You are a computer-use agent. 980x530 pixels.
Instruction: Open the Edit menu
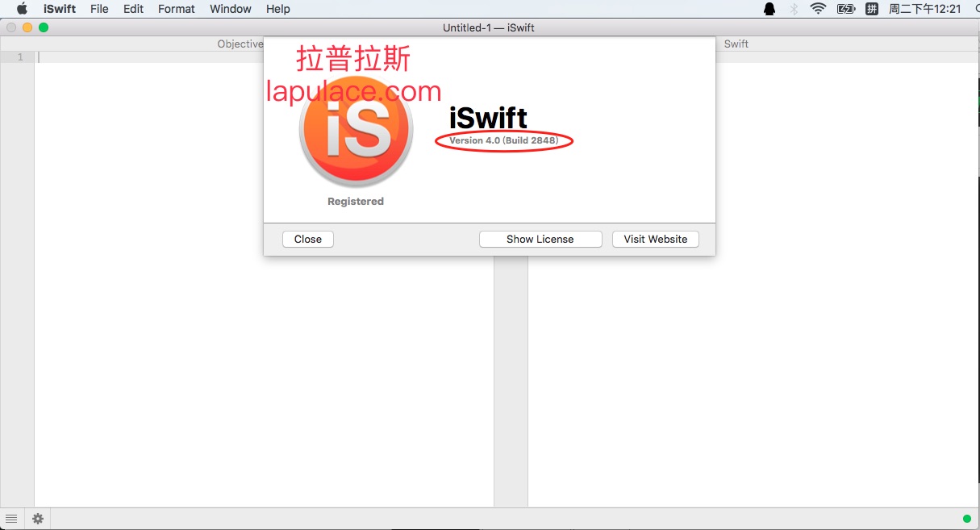[x=133, y=9]
